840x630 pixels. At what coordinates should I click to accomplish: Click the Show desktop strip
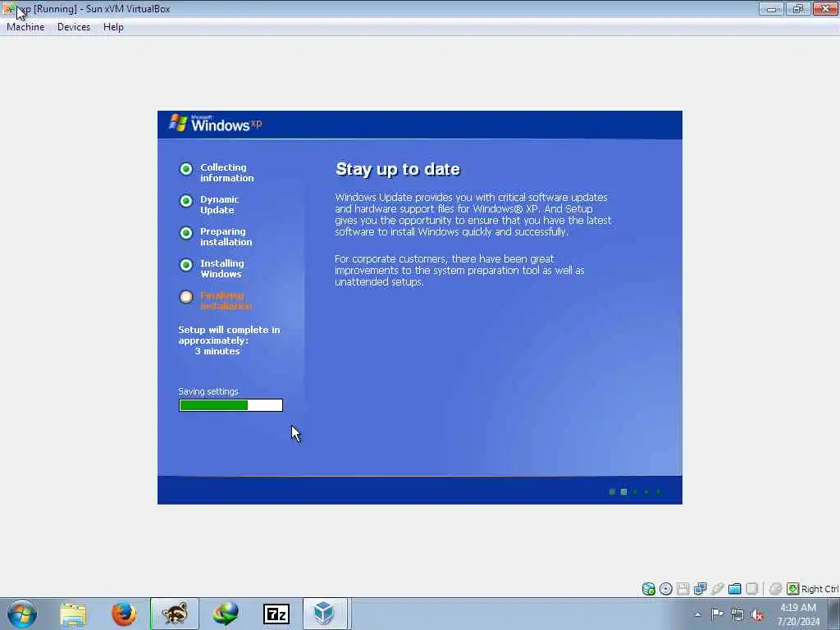coord(834,614)
